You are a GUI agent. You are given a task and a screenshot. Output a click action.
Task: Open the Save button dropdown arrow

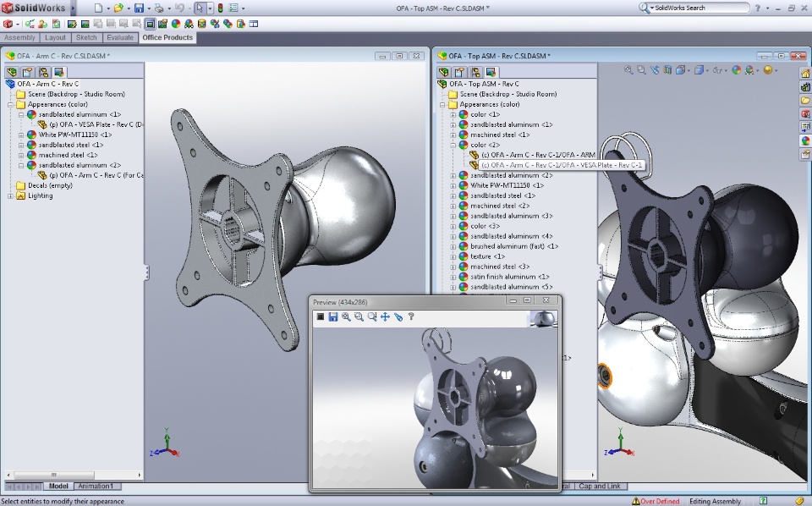(149, 8)
